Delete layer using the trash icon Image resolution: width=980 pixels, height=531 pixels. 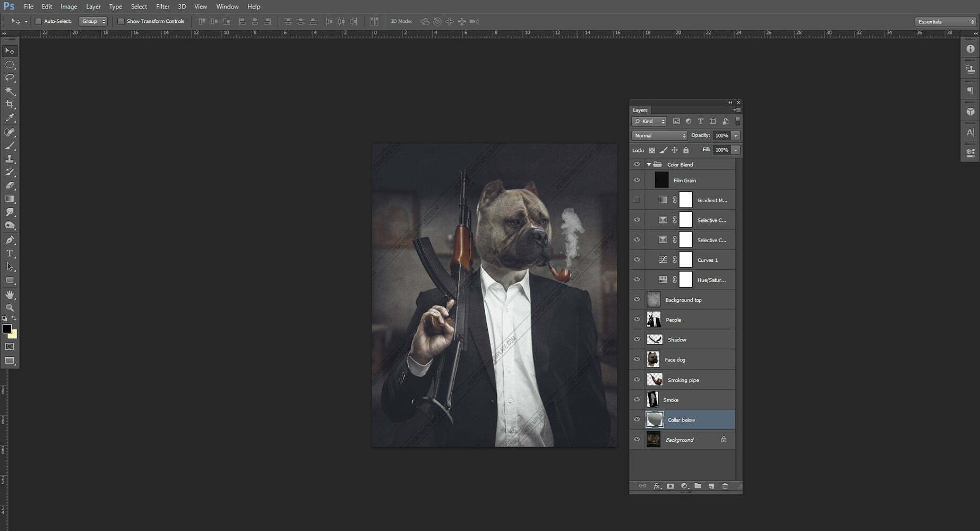coord(725,486)
